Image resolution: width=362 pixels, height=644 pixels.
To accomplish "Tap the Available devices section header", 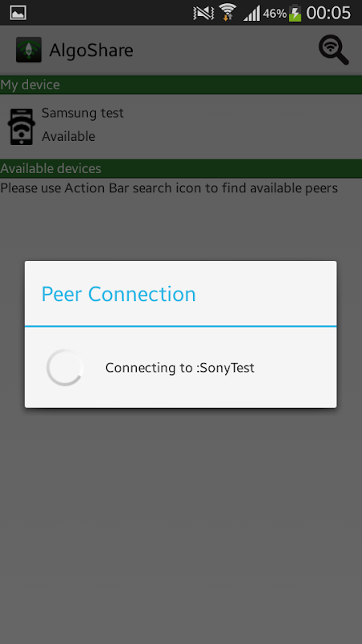I will [181, 168].
